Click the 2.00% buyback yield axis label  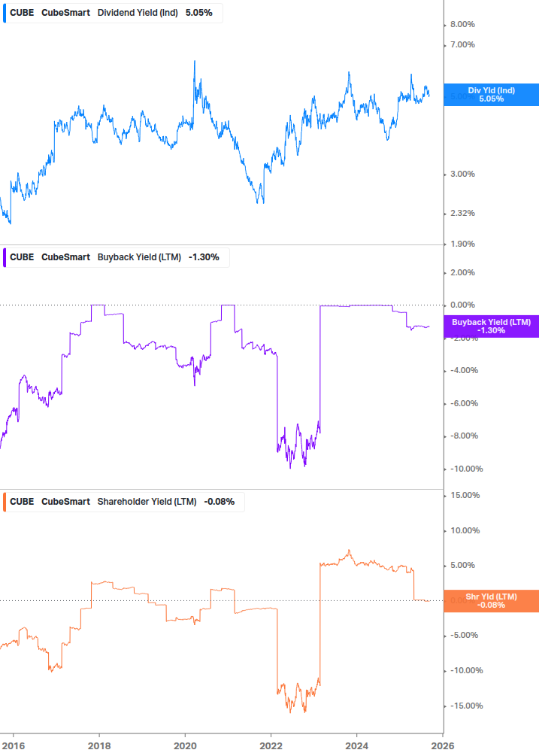point(462,272)
